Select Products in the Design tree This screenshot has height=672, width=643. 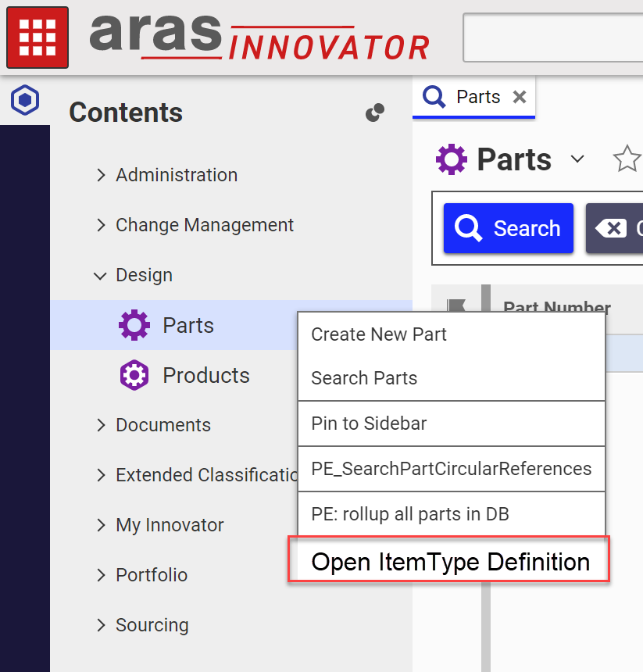click(205, 375)
